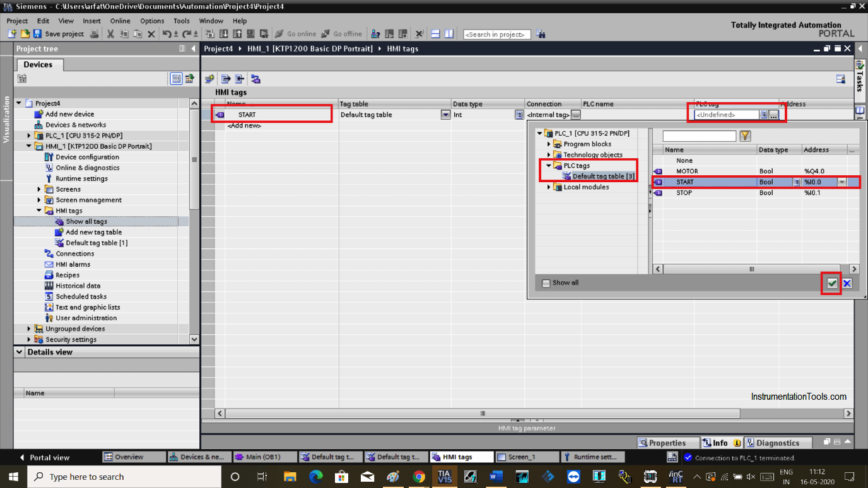The image size is (868, 488).
Task: Expand the PLC_1 [CPU 315-2 PN/DP] node in Project tree
Action: [29, 136]
